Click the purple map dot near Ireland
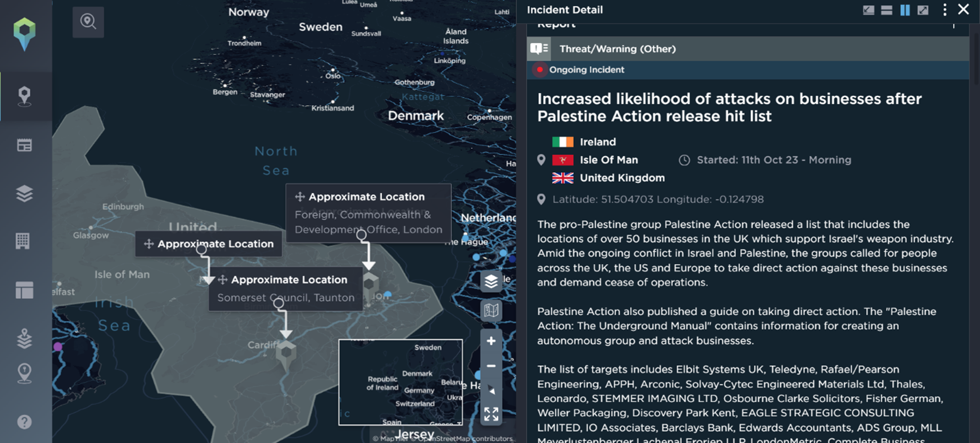The width and height of the screenshot is (980, 443). pos(58,347)
